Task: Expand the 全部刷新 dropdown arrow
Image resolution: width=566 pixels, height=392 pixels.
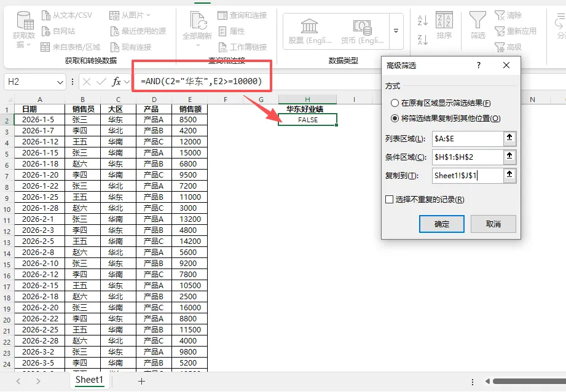Action: click(198, 45)
